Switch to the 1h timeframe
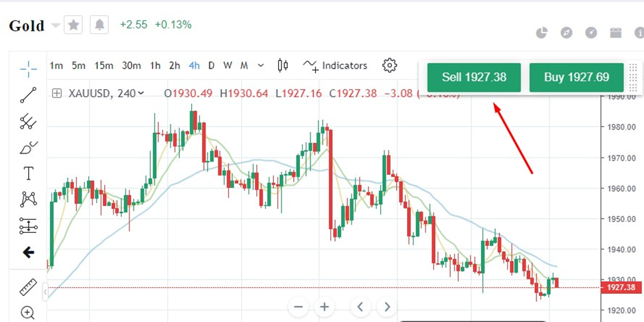644x322 pixels. click(156, 66)
